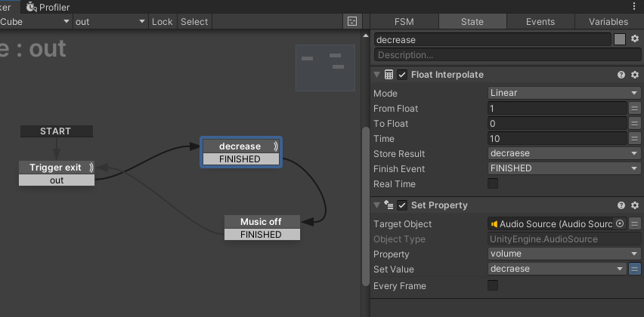Screen dimensions: 644x317
Task: Click the variable toggle beside Set Value
Action: pos(635,269)
